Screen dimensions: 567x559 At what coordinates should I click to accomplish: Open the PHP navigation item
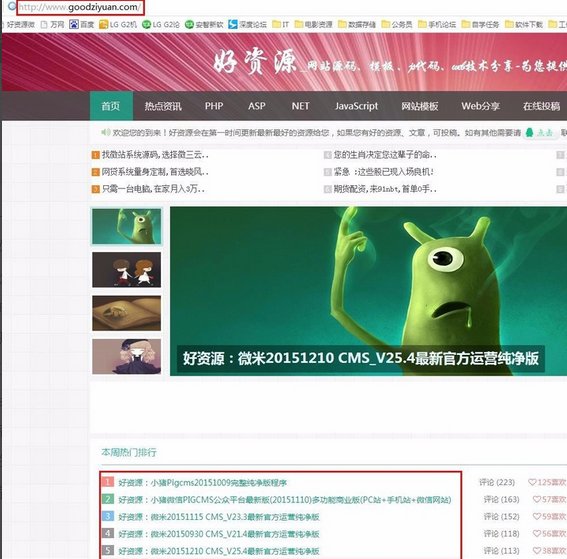click(214, 106)
